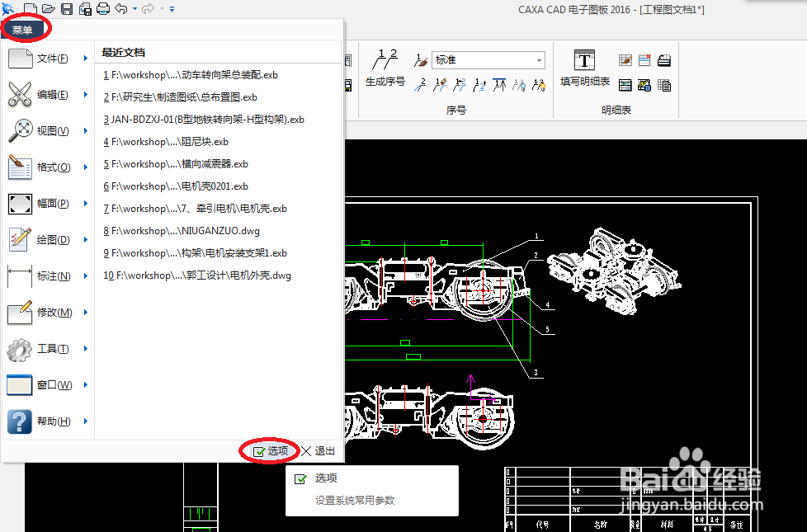
Task: Click the gear icon for 工具(T)
Action: (20, 350)
